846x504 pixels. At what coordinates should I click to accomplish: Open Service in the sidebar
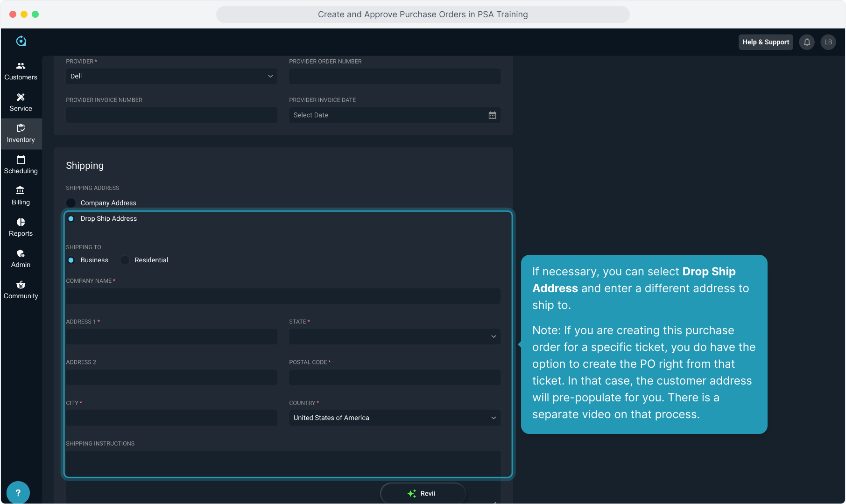[21, 102]
